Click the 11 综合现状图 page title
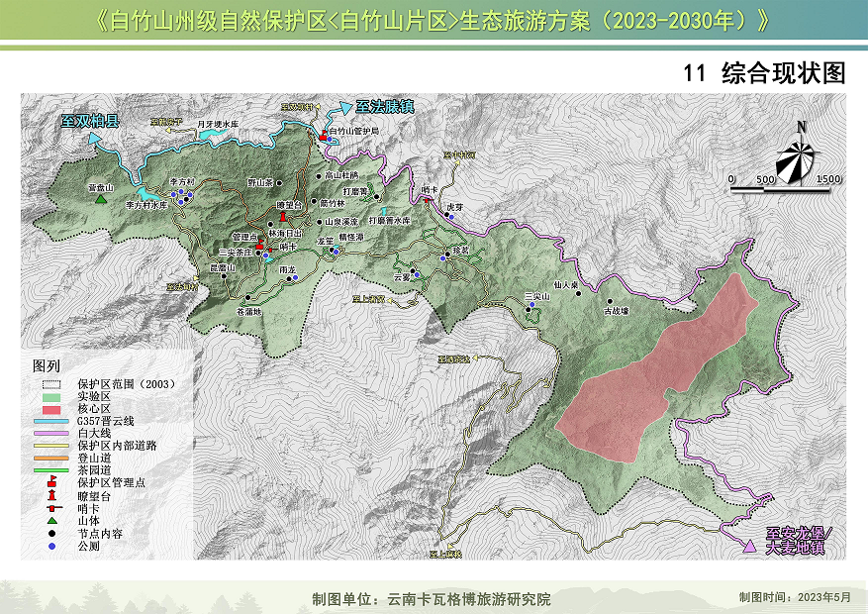The width and height of the screenshot is (868, 614). tap(765, 73)
